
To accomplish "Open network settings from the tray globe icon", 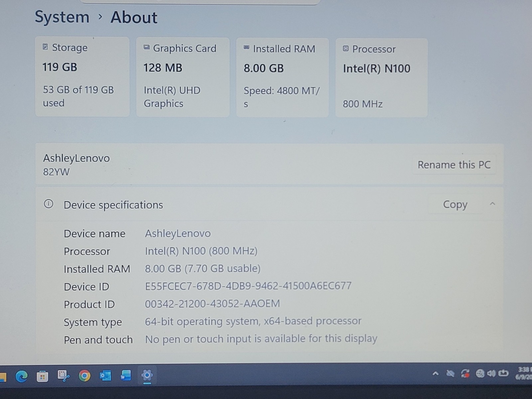I will point(480,374).
